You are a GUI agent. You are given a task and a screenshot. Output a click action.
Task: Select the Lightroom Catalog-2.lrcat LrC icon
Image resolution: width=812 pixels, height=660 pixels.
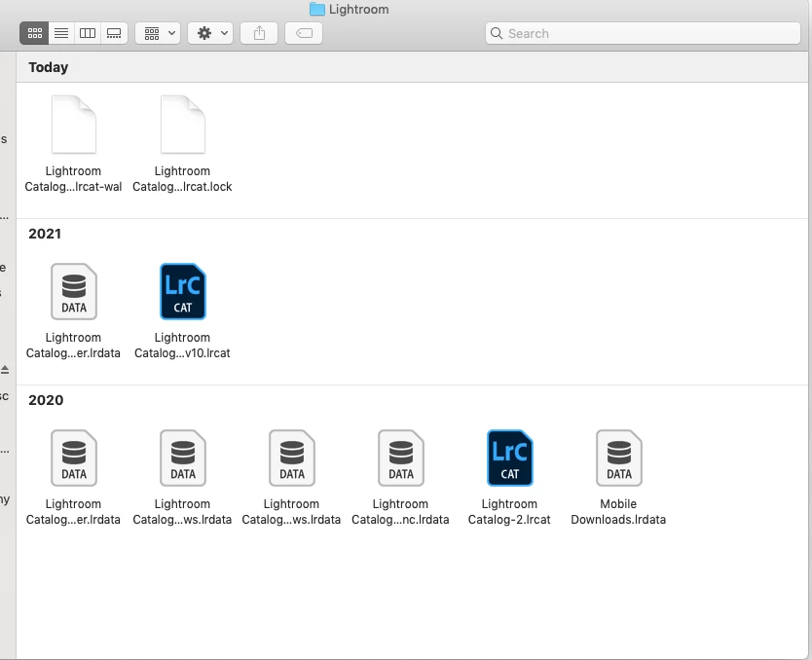point(510,458)
